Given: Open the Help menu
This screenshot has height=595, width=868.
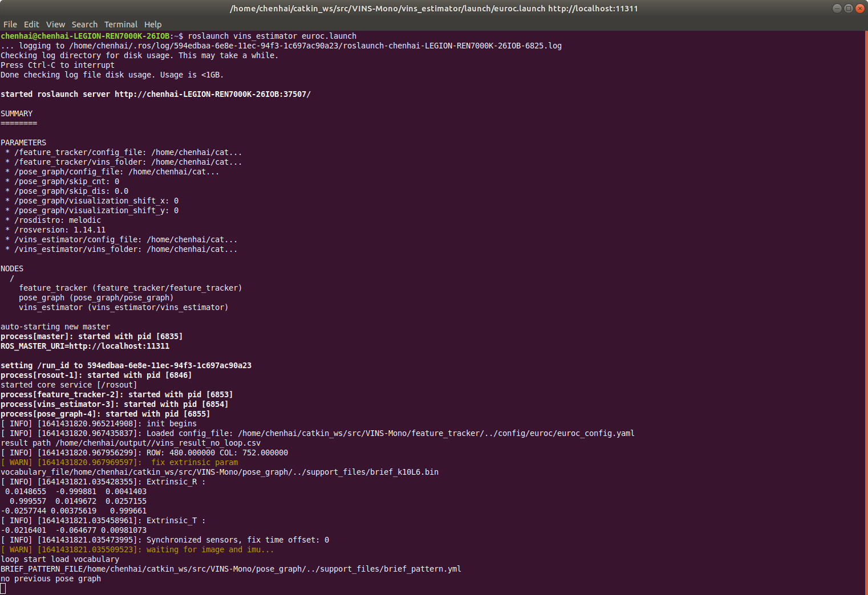Looking at the screenshot, I should point(153,25).
